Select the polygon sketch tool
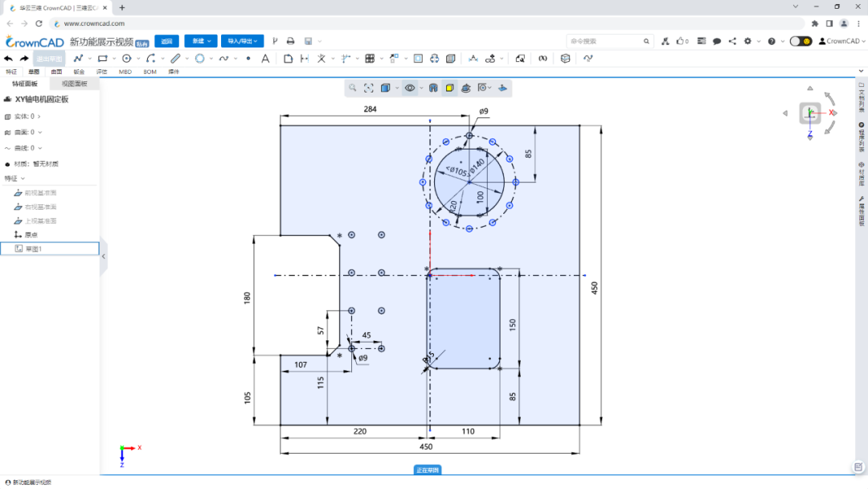The width and height of the screenshot is (868, 489). [200, 58]
